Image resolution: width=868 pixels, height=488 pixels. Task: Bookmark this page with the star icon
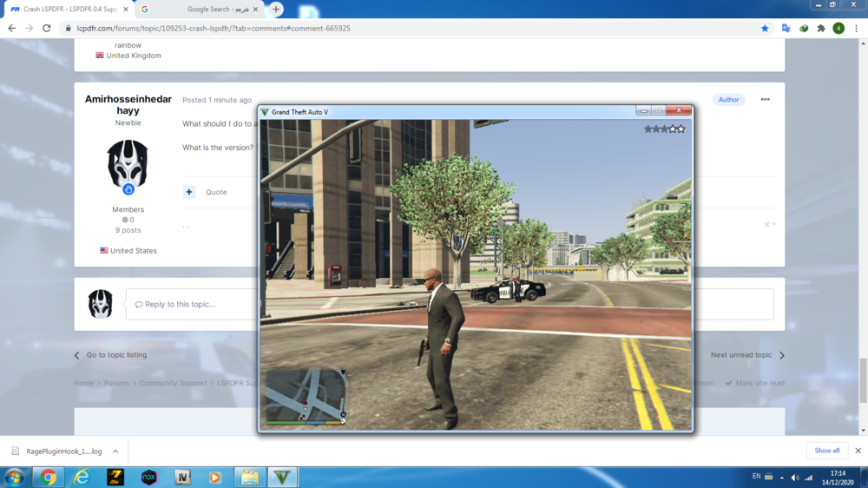[765, 29]
